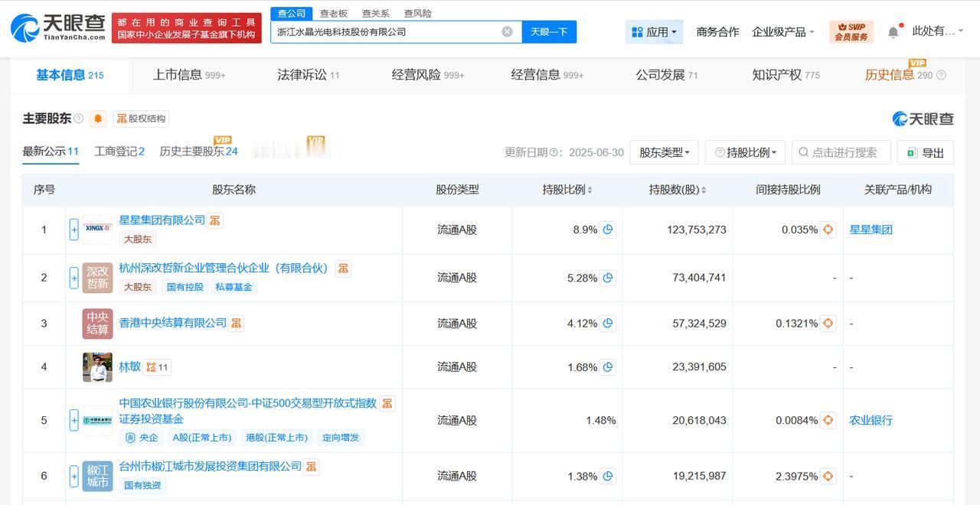980x505 pixels.
Task: Open equity structure icon beside 台州市椒江城市发展投资集团
Action: (x=312, y=466)
